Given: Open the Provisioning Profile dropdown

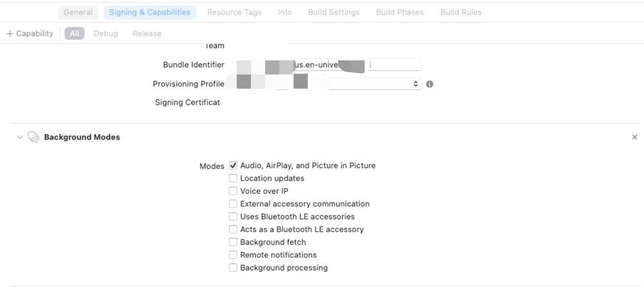Looking at the screenshot, I should tap(416, 84).
